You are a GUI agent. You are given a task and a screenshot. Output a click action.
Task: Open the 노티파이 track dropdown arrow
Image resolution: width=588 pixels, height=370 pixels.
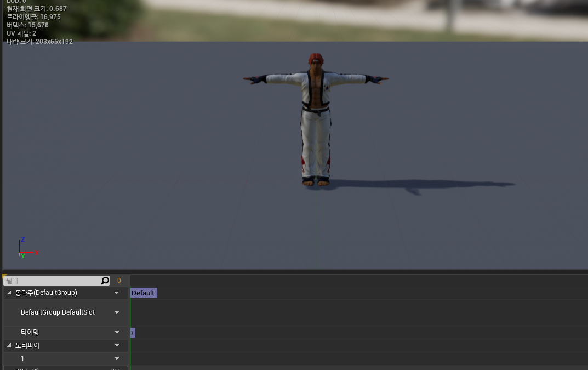(117, 345)
